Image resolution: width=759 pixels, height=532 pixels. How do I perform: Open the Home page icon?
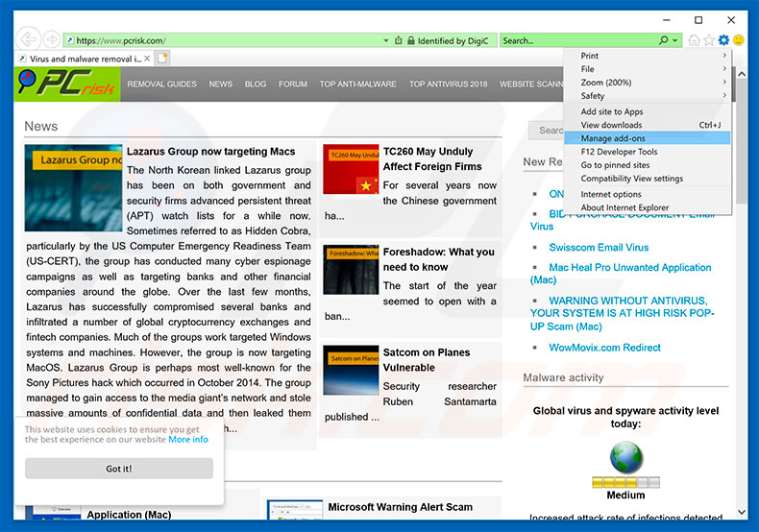[695, 40]
